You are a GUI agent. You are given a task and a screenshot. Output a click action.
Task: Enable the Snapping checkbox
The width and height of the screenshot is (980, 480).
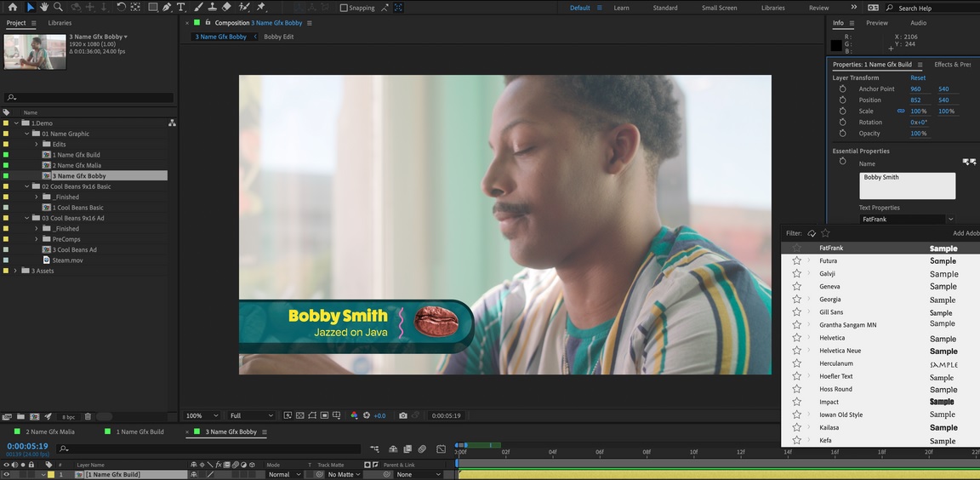(x=344, y=8)
